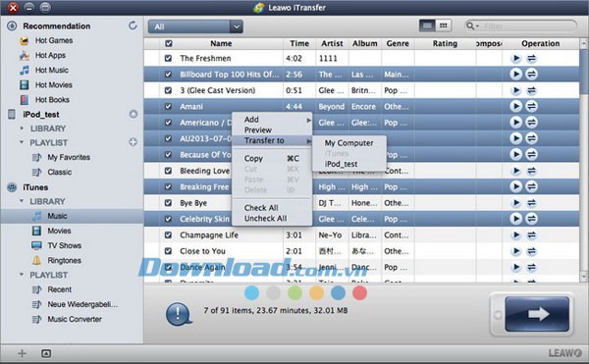Uncheck Amani checkbox

tap(168, 107)
